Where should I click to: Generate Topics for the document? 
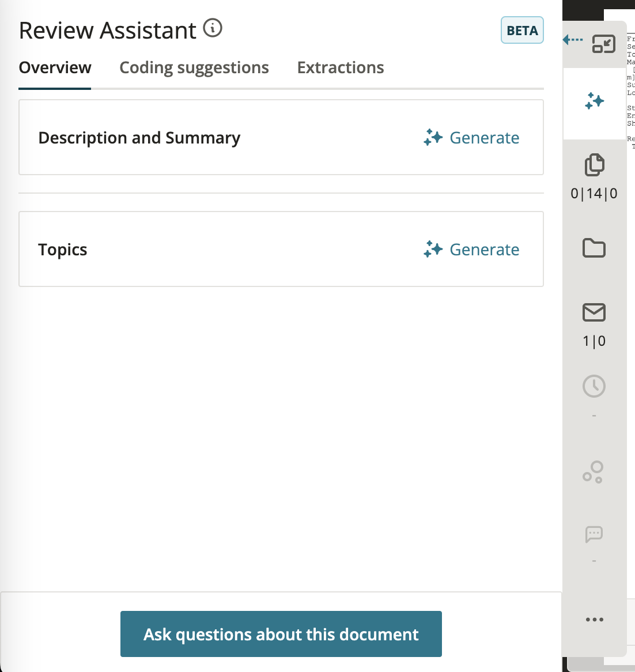point(484,250)
